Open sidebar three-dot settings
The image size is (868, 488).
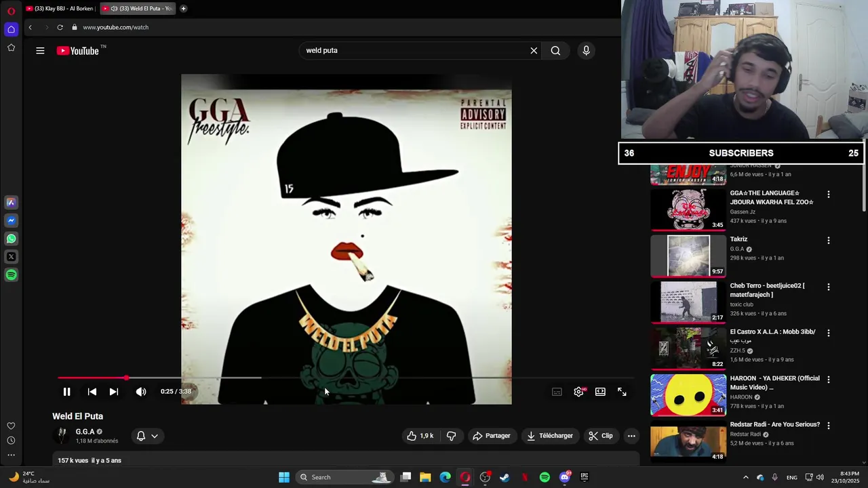(x=11, y=455)
